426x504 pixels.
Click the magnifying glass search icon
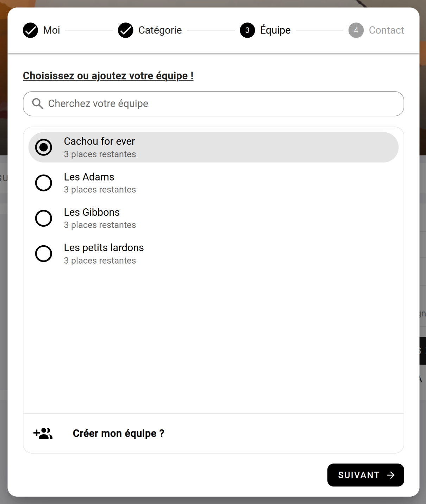click(38, 103)
